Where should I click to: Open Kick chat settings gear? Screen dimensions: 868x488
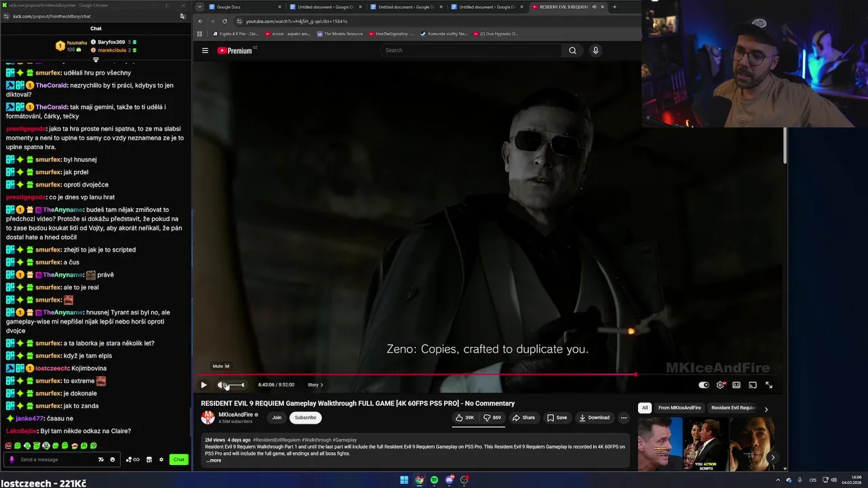coord(161,460)
